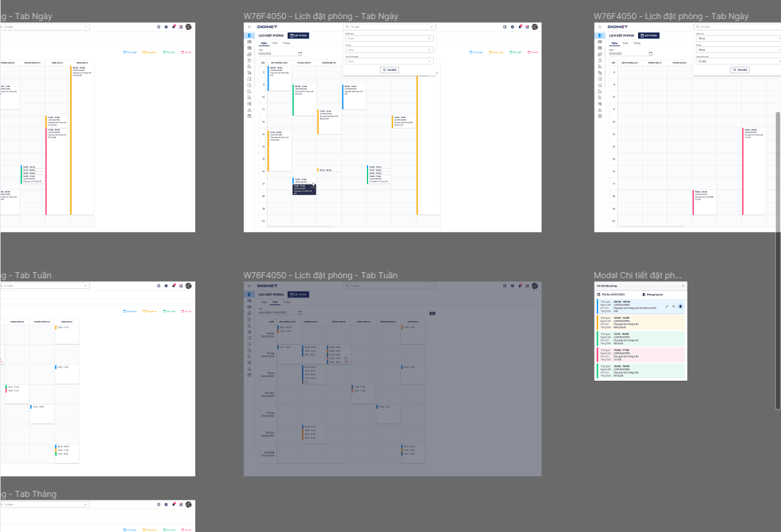Screen dimensions: 781x532
Task: Click gear icon in Tab Tuần frame header
Action: 512,286
